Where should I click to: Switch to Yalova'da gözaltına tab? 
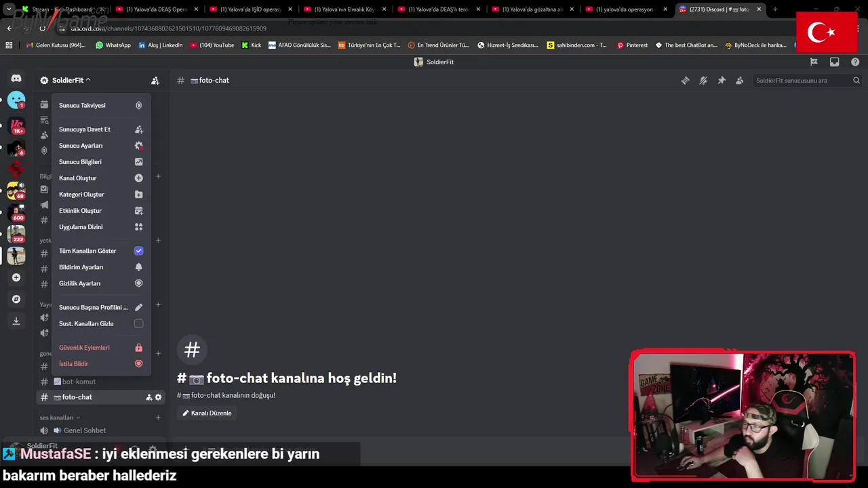(x=532, y=9)
